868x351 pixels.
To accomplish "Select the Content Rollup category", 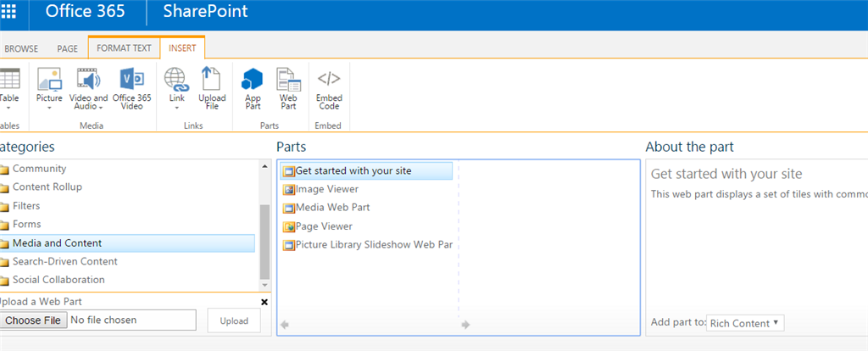I will [47, 187].
